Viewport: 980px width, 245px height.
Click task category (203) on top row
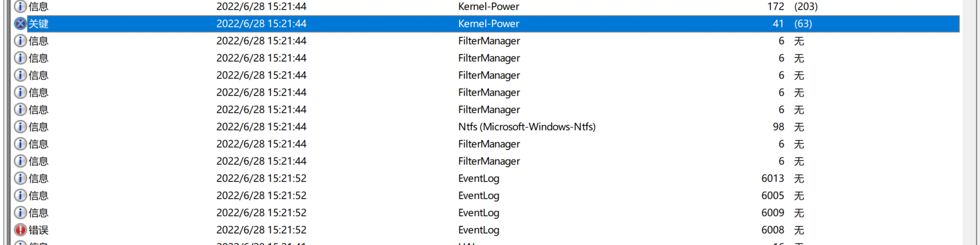806,7
